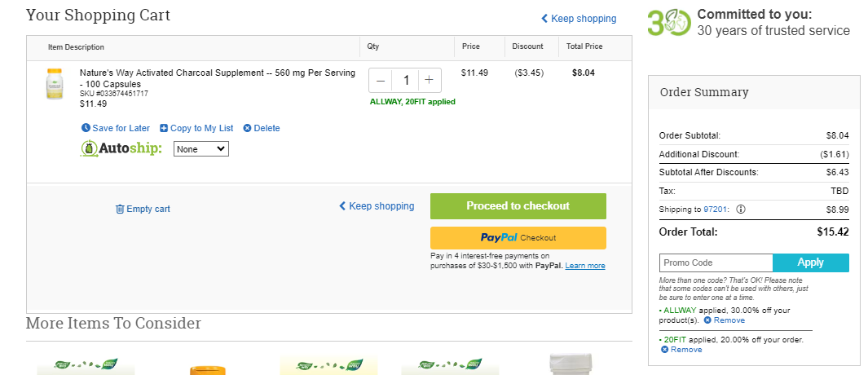Screen dimensions: 868x375
Task: Remove the 20FIT promo code
Action: [x=681, y=350]
